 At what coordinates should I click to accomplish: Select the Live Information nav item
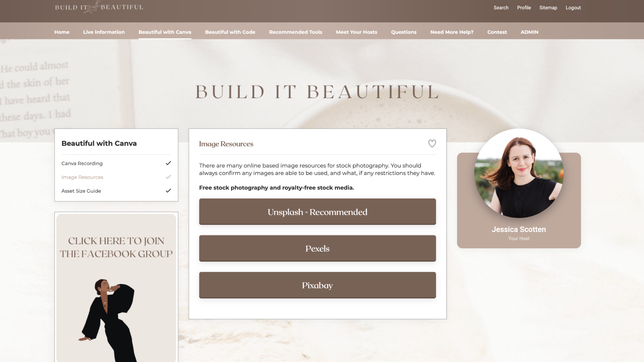pyautogui.click(x=104, y=32)
